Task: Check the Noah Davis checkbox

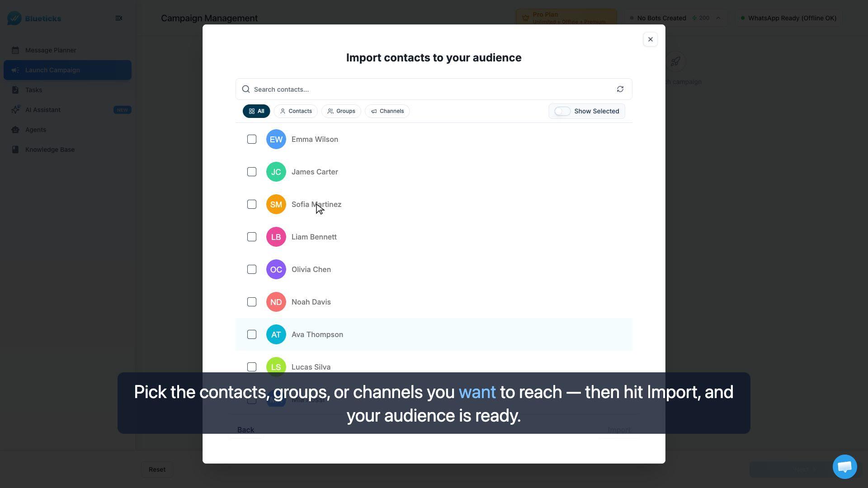Action: pos(252,302)
